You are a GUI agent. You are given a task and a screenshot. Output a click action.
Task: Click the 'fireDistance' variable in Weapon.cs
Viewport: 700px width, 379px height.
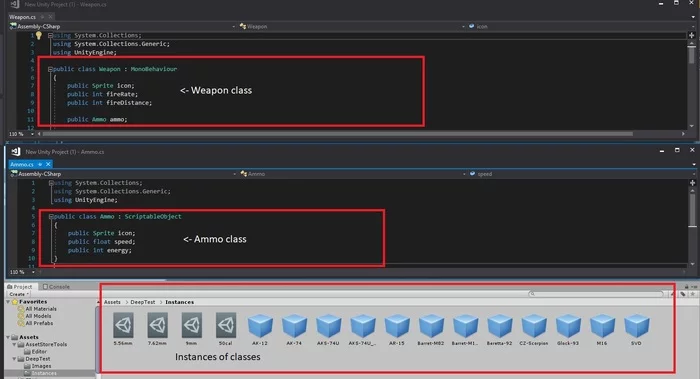tap(129, 103)
